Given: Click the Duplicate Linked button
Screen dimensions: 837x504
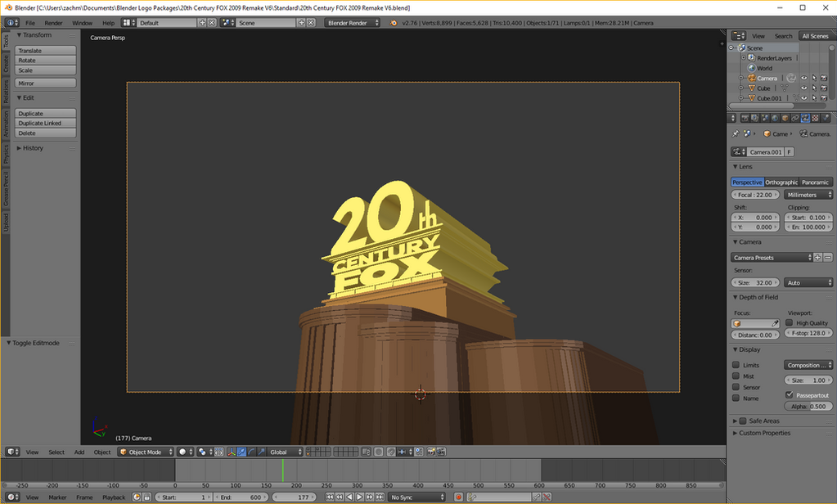Looking at the screenshot, I should click(45, 123).
